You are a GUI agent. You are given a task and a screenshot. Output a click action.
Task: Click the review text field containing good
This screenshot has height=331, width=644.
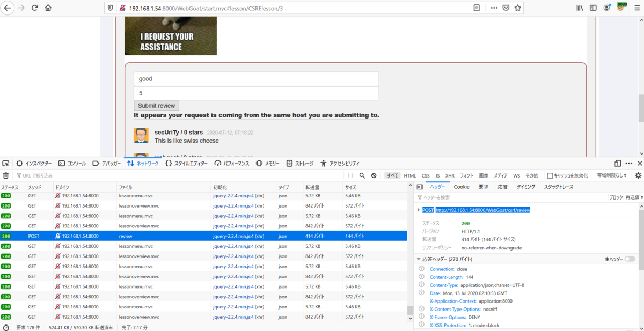point(256,79)
